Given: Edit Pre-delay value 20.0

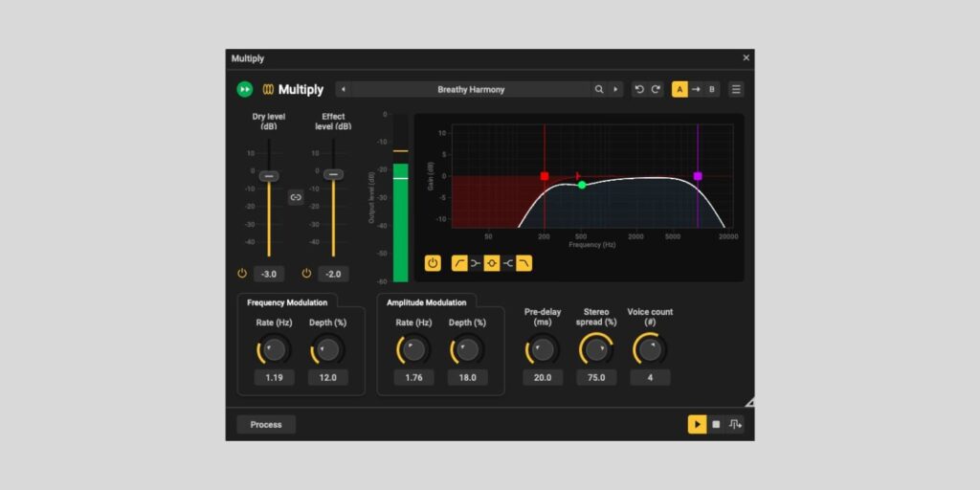Looking at the screenshot, I should pos(543,377).
